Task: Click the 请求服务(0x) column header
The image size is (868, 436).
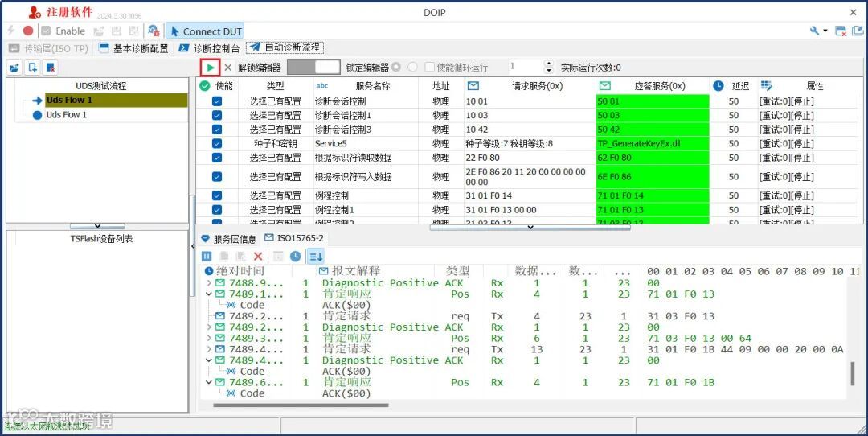Action: point(530,86)
